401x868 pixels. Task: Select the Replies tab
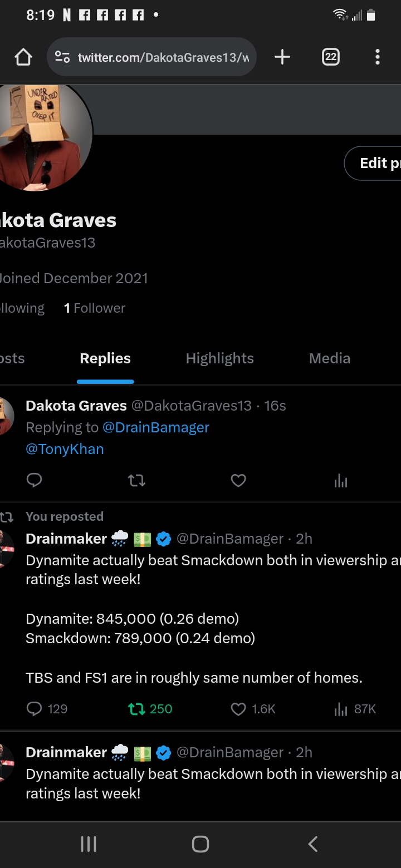105,359
